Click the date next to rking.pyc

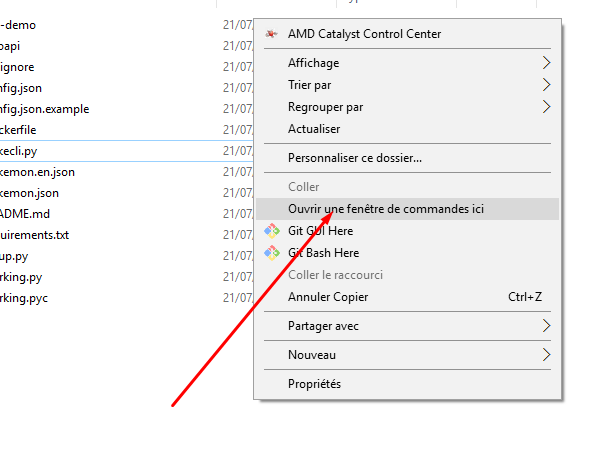[x=238, y=298]
